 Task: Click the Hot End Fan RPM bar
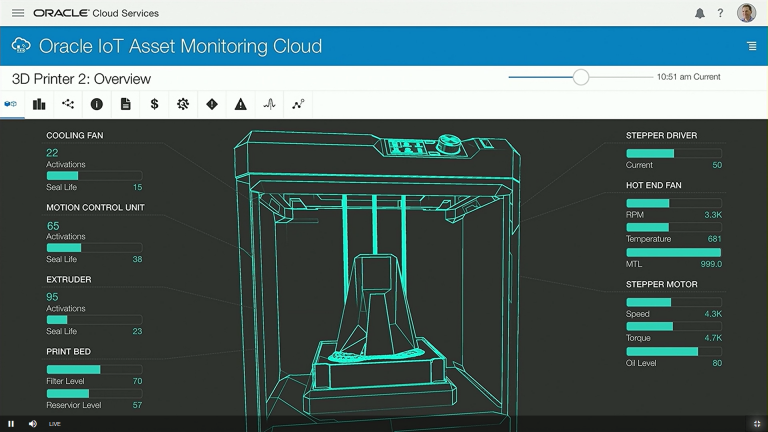(x=673, y=203)
